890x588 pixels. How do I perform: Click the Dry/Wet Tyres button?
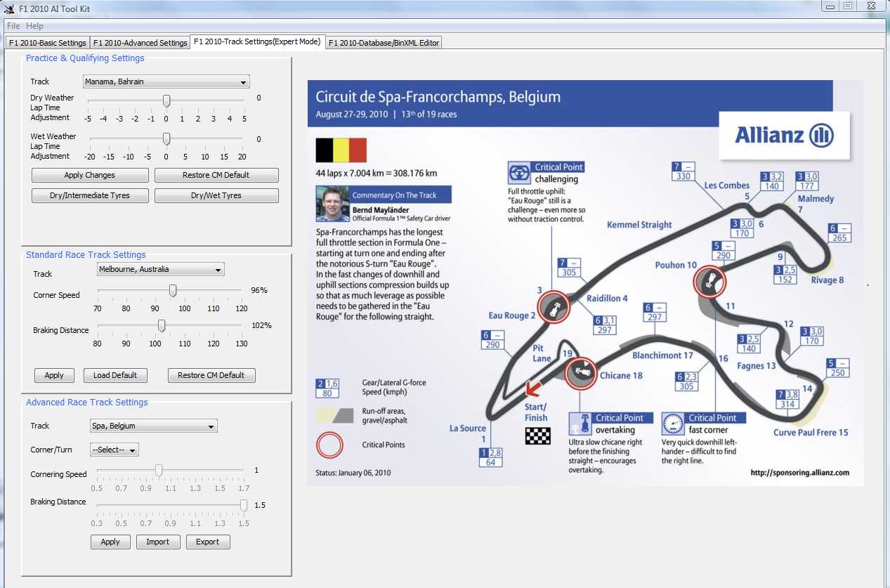(216, 195)
